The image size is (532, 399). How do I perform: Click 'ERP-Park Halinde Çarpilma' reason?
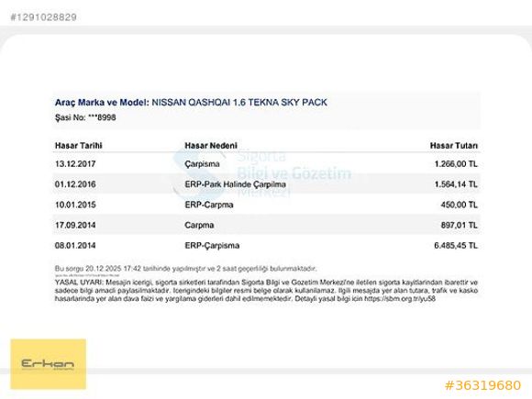click(235, 184)
